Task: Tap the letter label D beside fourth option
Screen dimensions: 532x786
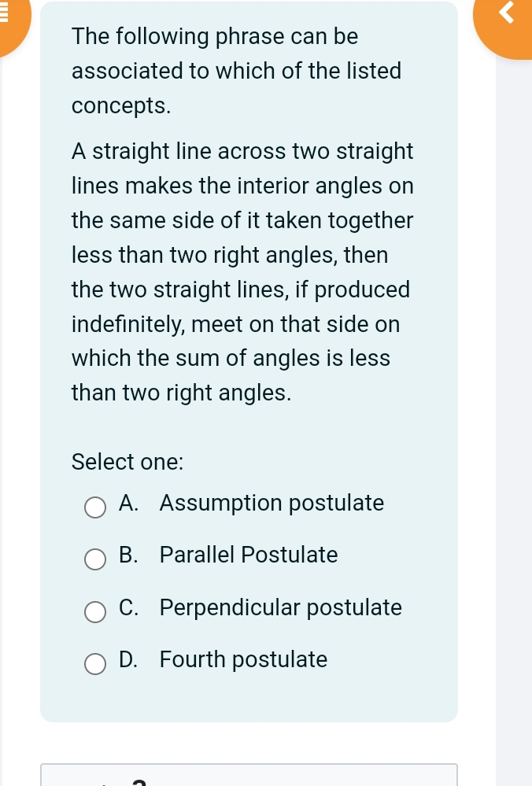Action: (128, 659)
